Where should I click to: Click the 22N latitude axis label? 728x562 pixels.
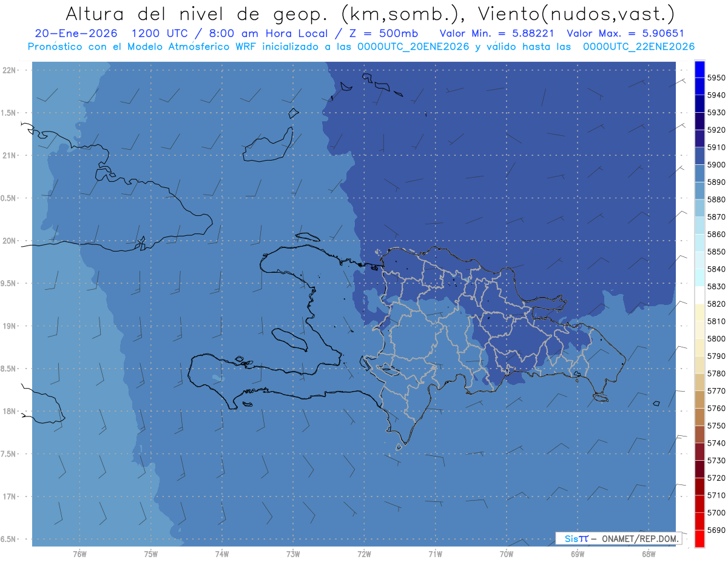[x=10, y=70]
